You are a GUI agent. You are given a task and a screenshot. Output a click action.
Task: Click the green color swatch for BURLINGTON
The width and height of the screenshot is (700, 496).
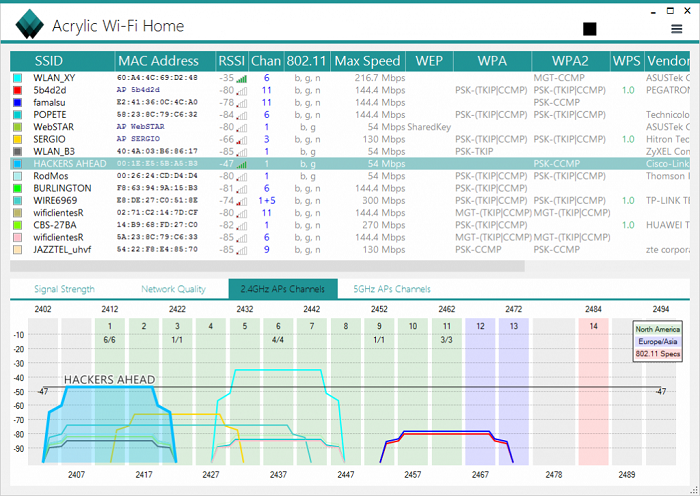[x=17, y=188]
